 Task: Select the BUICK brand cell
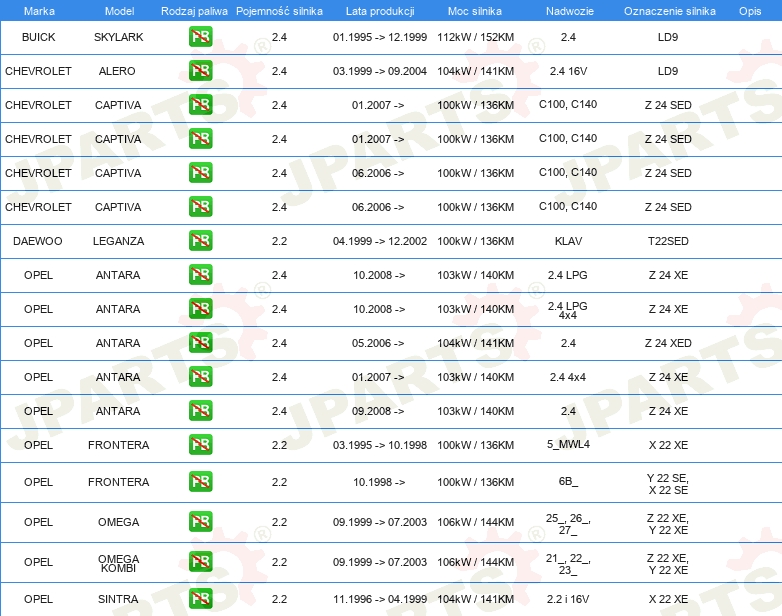coord(38,37)
